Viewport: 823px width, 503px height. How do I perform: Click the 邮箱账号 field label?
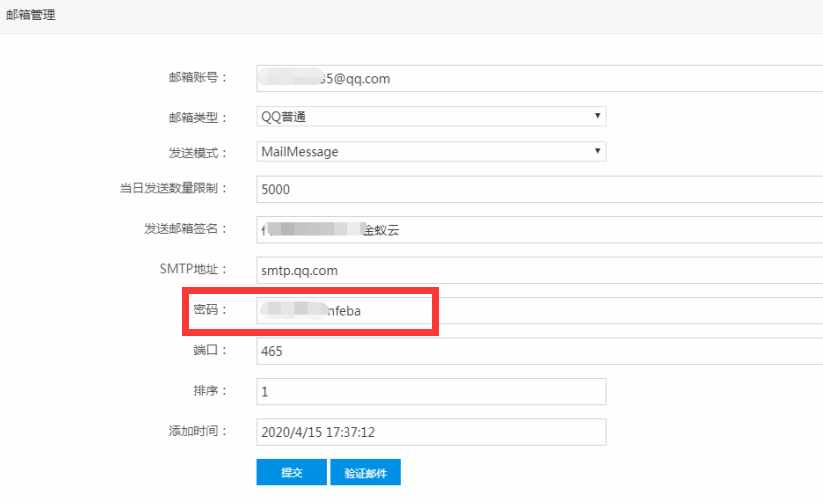(x=197, y=78)
